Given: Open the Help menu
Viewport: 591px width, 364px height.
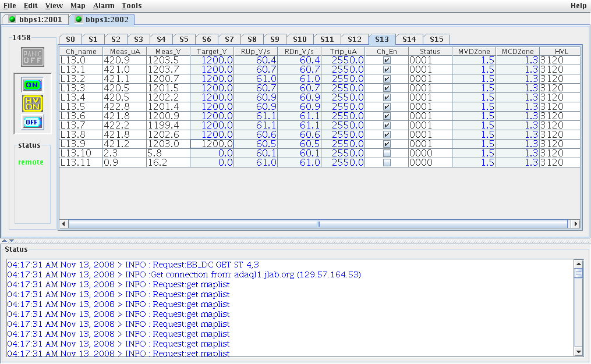Looking at the screenshot, I should coord(578,6).
